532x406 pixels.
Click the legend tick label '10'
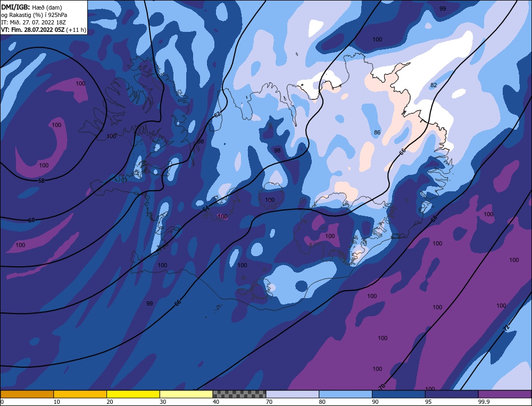click(x=57, y=402)
